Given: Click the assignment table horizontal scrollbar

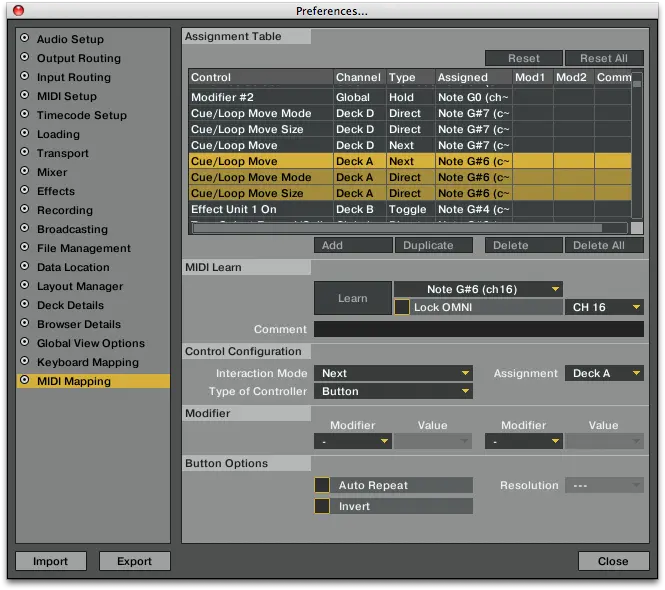Looking at the screenshot, I should [x=400, y=228].
